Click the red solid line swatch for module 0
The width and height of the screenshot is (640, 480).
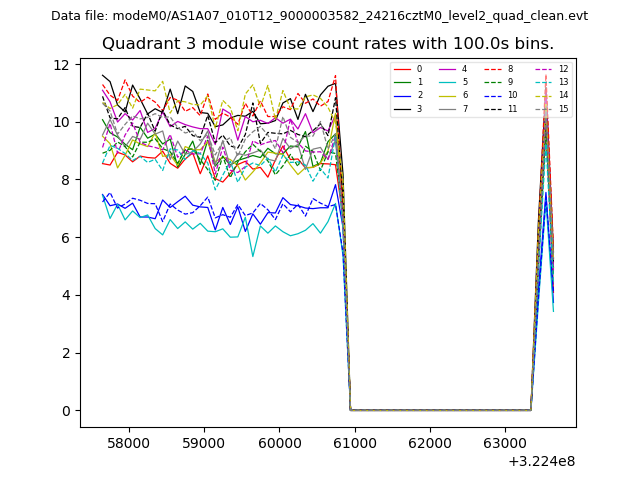pos(402,69)
